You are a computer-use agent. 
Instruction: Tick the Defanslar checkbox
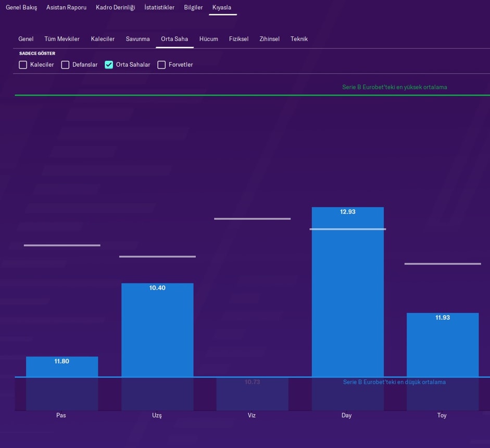[65, 65]
